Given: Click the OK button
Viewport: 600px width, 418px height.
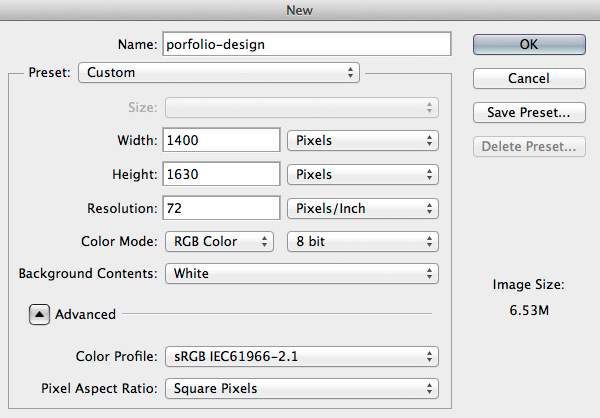Looking at the screenshot, I should click(x=528, y=44).
